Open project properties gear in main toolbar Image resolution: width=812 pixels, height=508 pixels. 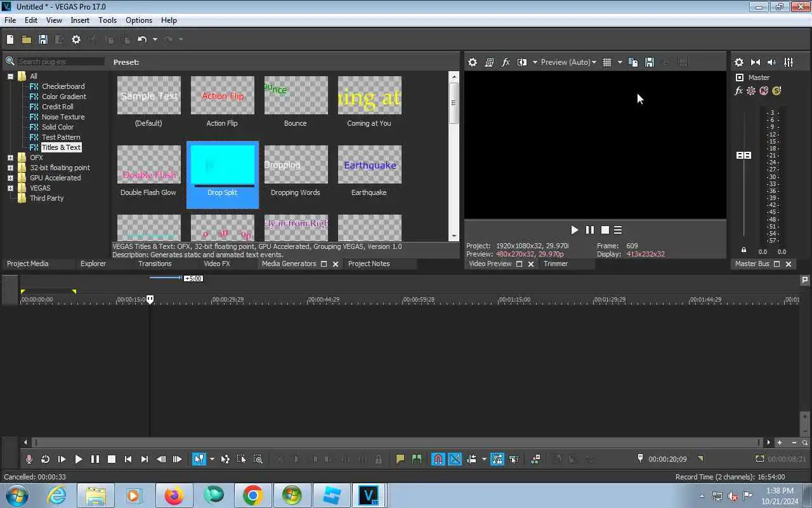(76, 39)
